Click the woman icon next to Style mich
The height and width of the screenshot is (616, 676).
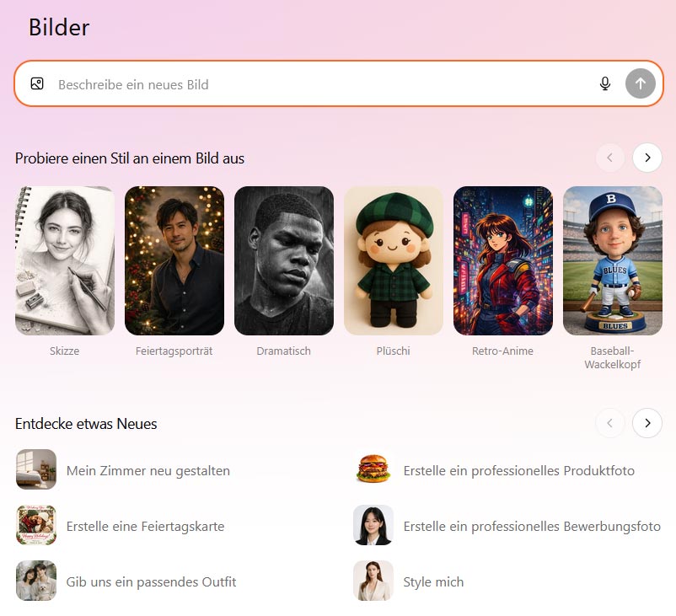(x=373, y=581)
